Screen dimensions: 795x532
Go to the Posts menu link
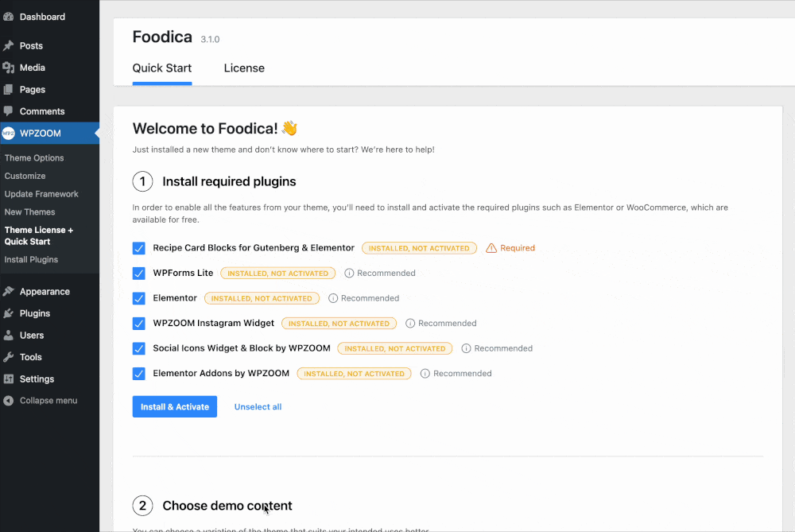coord(32,45)
